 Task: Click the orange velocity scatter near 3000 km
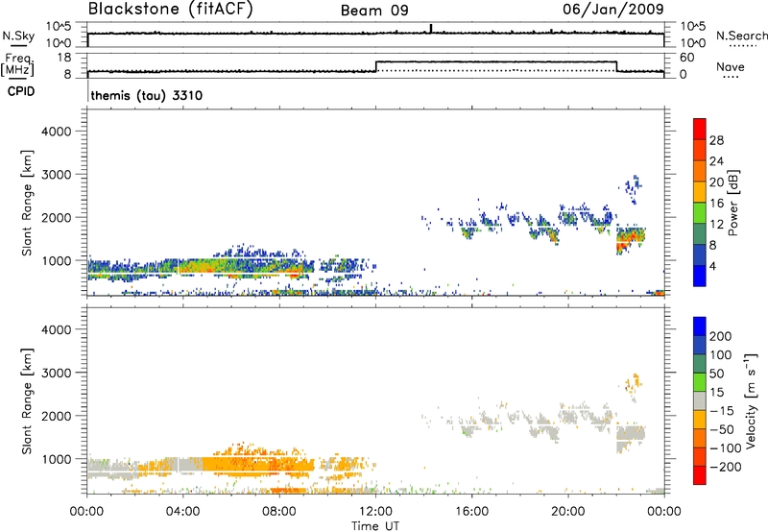634,382
